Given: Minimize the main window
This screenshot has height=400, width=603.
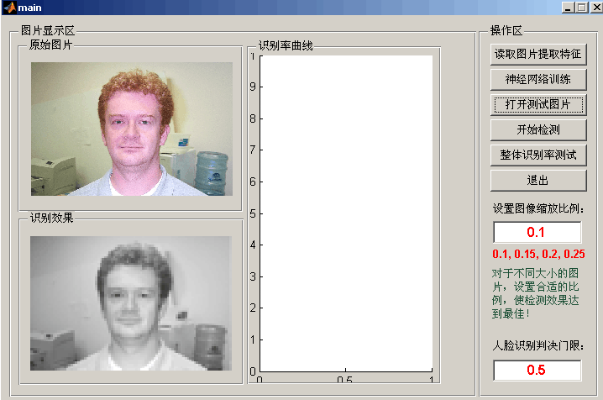Looking at the screenshot, I should click(x=568, y=7).
